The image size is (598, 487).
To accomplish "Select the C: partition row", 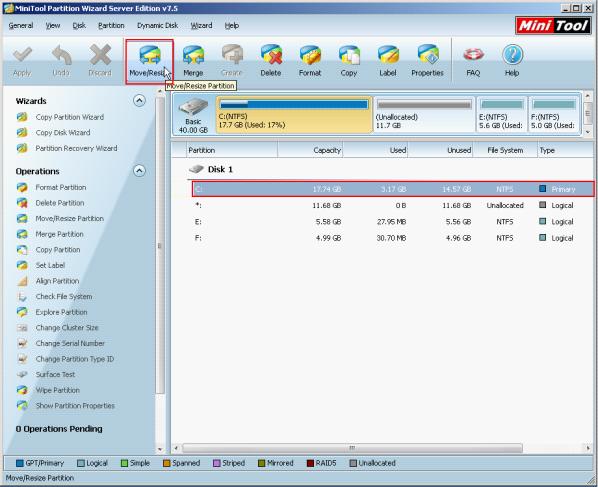I will (393, 189).
